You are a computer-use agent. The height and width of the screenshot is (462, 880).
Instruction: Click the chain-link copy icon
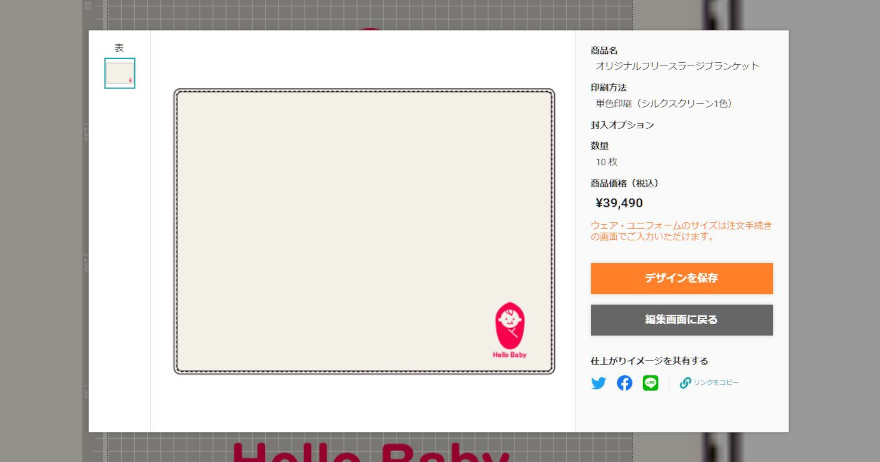click(x=685, y=383)
